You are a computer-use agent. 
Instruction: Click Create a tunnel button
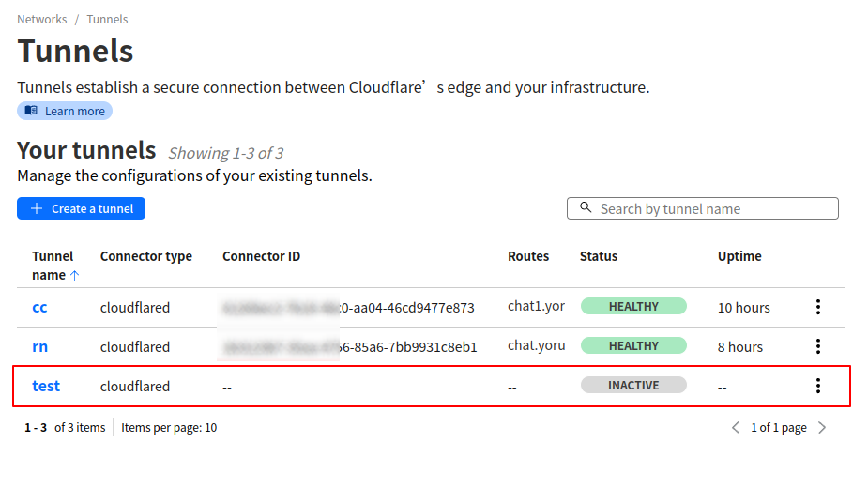(81, 208)
